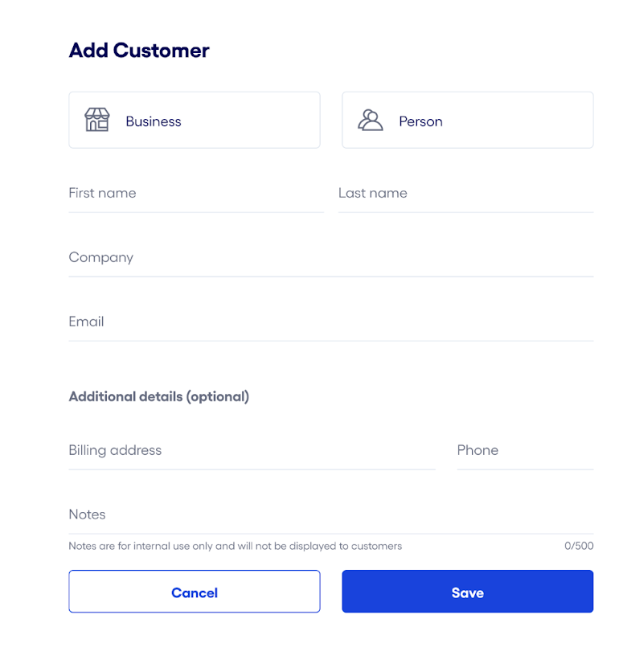627x672 pixels.
Task: Click into the Email field
Action: click(x=330, y=322)
